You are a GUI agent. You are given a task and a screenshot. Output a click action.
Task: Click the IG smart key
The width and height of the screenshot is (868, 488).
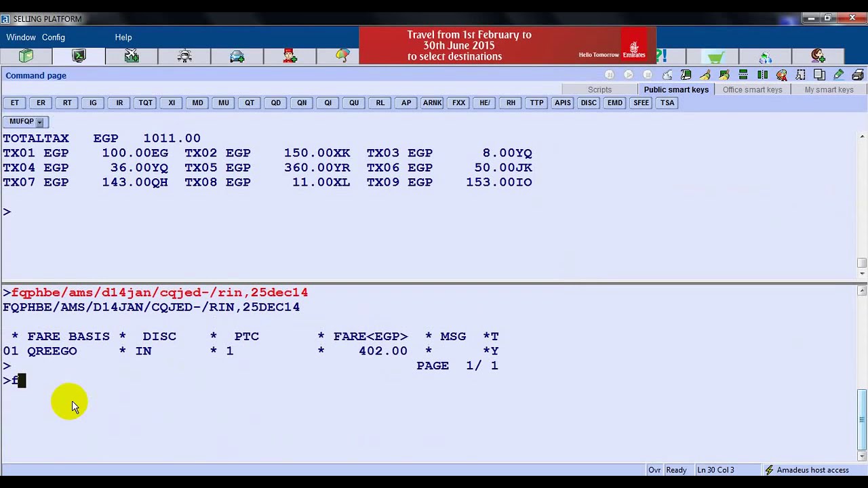coord(93,103)
